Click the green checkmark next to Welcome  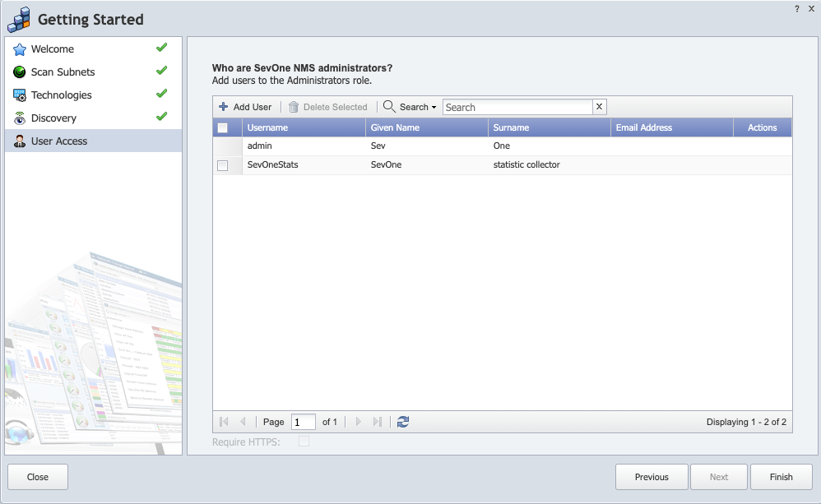click(162, 48)
